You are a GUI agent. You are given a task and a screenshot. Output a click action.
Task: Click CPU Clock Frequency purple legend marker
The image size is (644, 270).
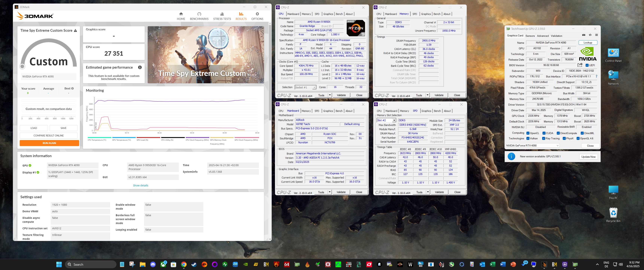[197, 137]
